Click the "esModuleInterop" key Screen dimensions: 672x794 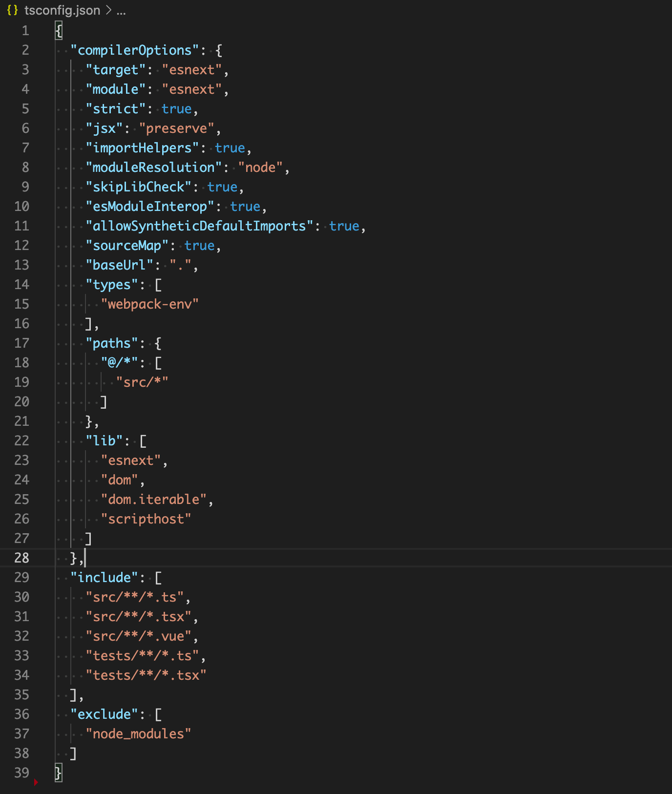pyautogui.click(x=150, y=207)
